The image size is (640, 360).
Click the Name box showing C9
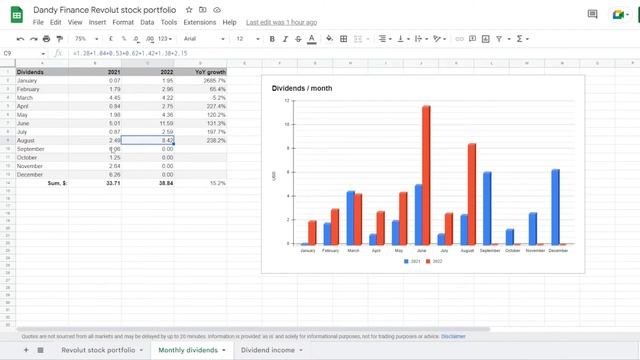24,53
